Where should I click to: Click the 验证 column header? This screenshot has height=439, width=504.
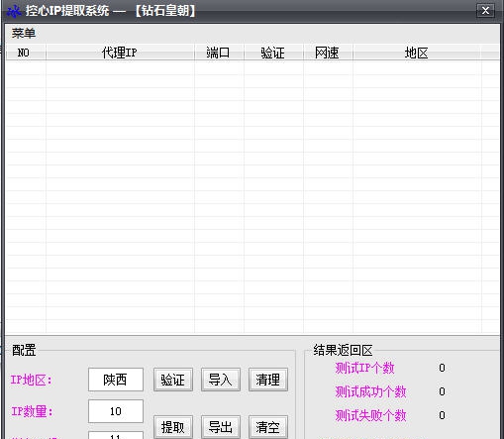[x=273, y=53]
